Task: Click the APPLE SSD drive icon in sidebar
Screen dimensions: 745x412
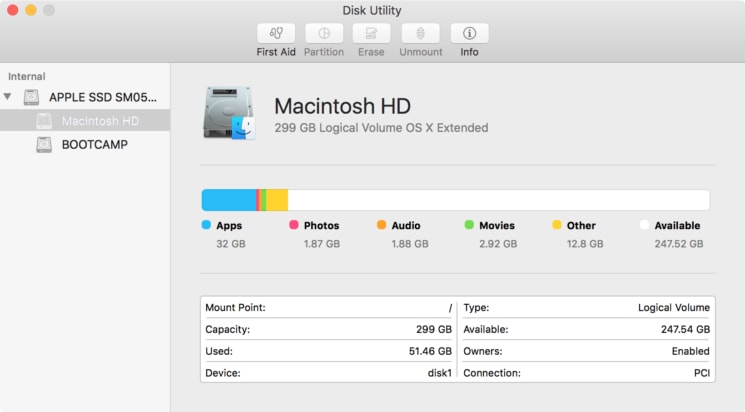Action: click(33, 98)
